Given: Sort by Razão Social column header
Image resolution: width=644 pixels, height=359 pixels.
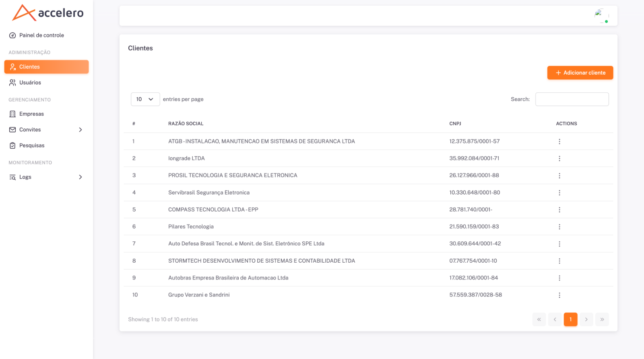Looking at the screenshot, I should pos(186,124).
